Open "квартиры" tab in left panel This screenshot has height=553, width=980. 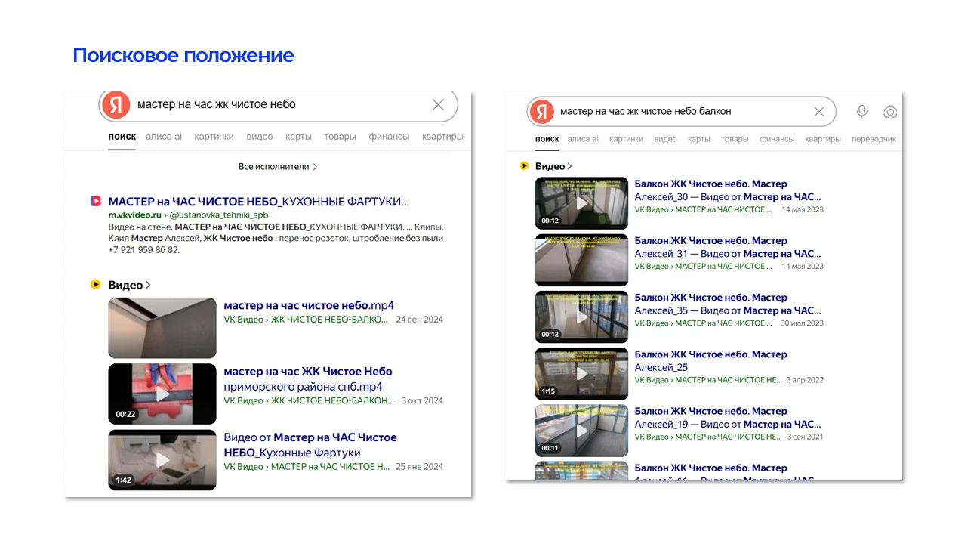point(442,137)
